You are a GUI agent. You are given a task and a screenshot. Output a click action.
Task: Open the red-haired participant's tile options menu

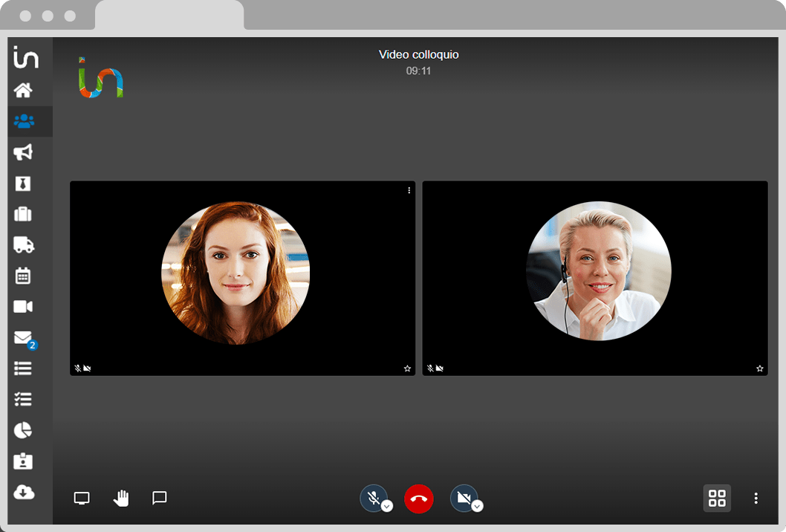coord(409,190)
